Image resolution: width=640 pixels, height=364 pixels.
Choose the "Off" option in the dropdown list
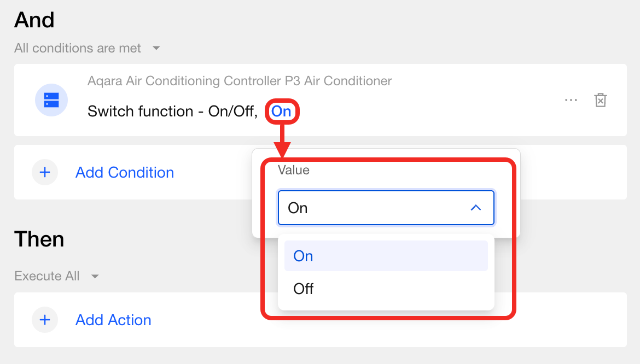(386, 289)
